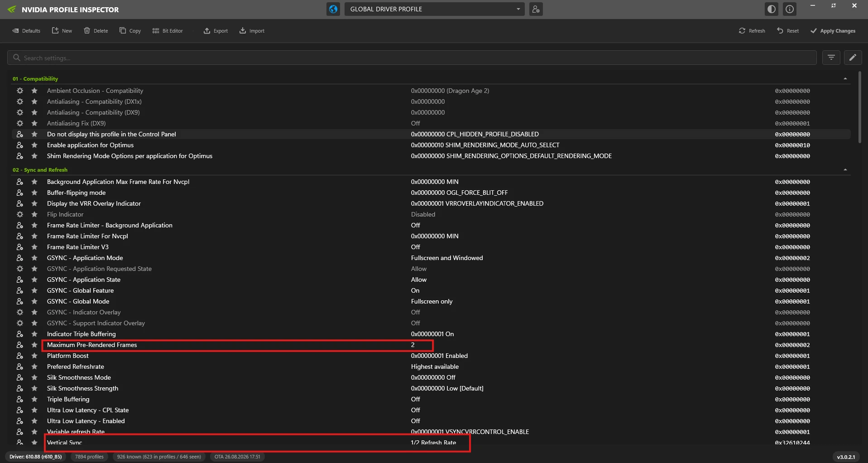The height and width of the screenshot is (463, 868).
Task: Click user icon of Enable application for Optimus
Action: pyautogui.click(x=20, y=145)
